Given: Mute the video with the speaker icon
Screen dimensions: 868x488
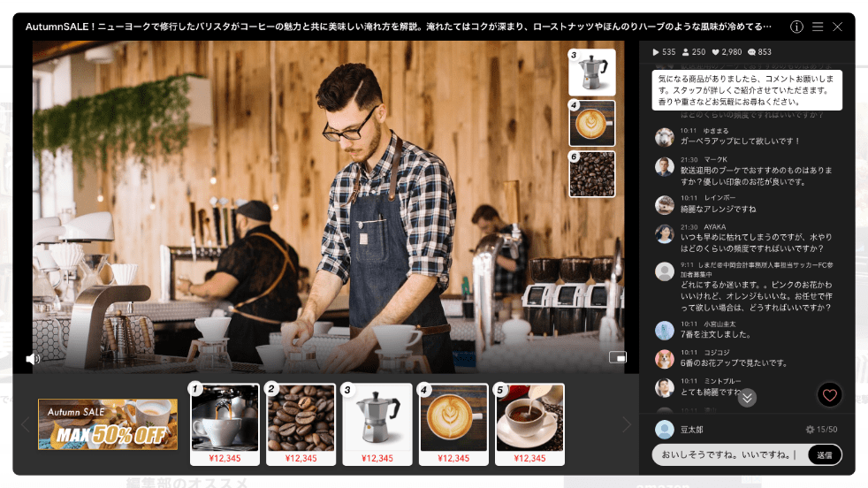Looking at the screenshot, I should coord(33,358).
